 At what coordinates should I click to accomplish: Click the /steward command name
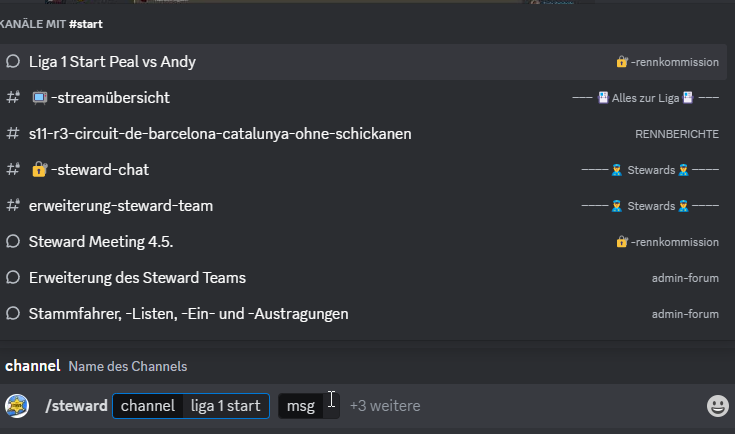tap(76, 406)
